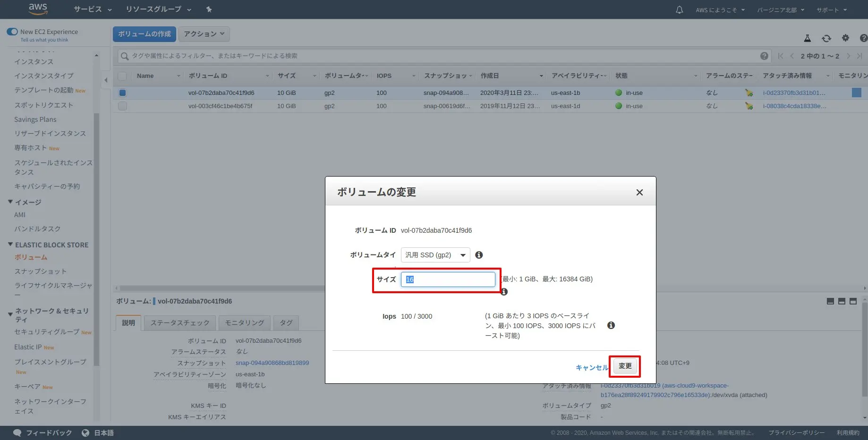Collapse the ELASTIC BLOCK STORE section

click(10, 245)
